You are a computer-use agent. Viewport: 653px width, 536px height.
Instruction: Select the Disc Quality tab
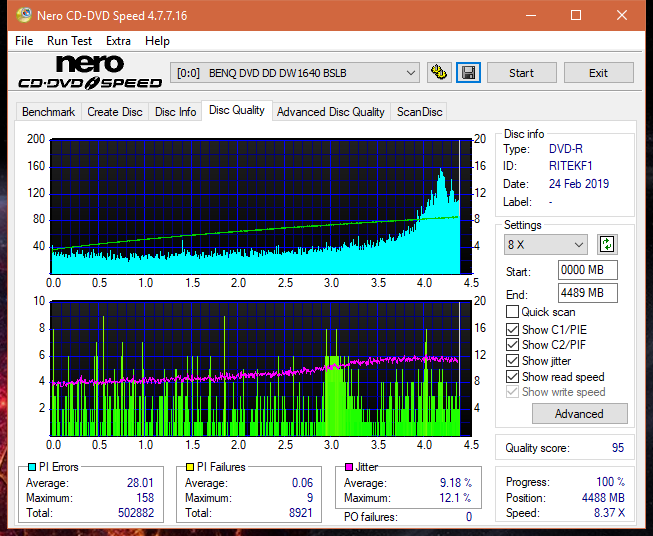tap(237, 110)
